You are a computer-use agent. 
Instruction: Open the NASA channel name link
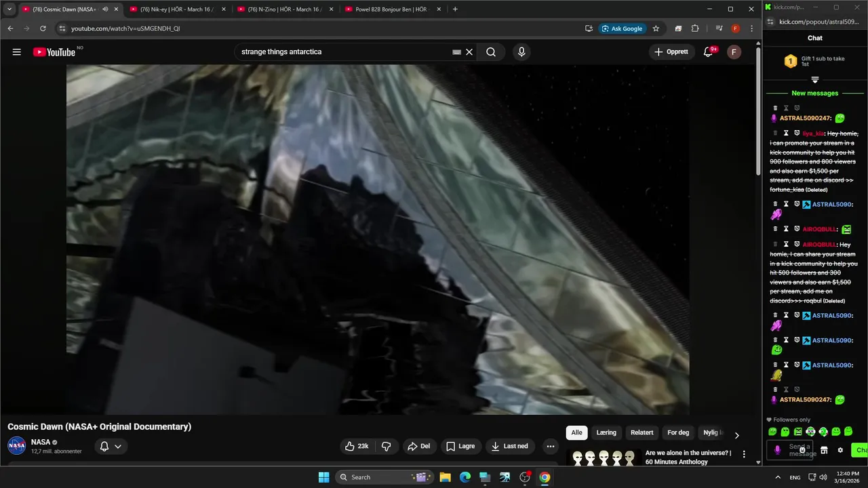(x=41, y=442)
